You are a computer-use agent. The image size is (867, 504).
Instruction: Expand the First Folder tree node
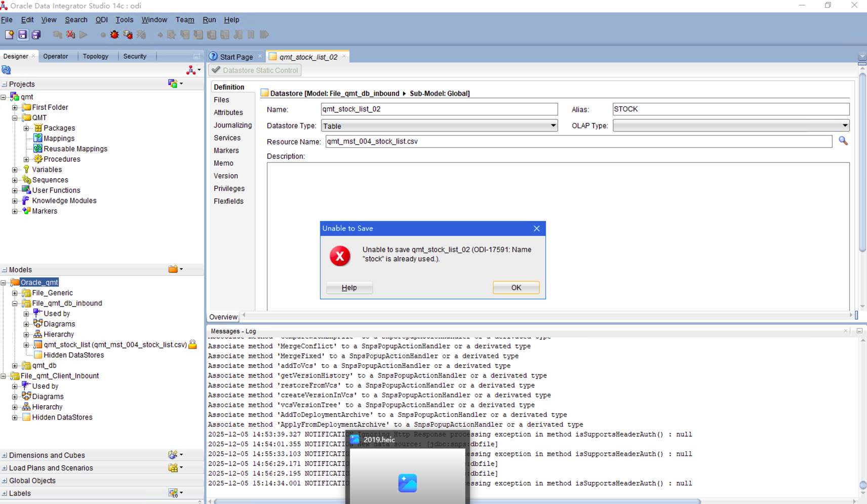pyautogui.click(x=15, y=107)
